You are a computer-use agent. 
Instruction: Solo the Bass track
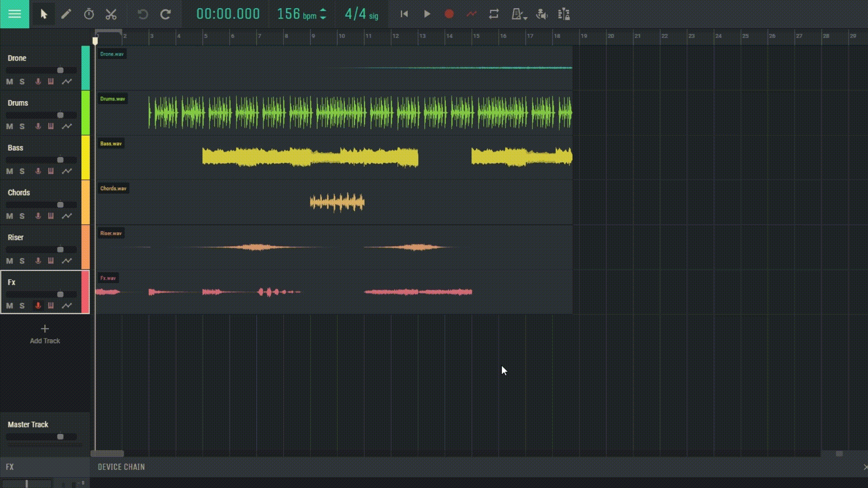pyautogui.click(x=22, y=171)
